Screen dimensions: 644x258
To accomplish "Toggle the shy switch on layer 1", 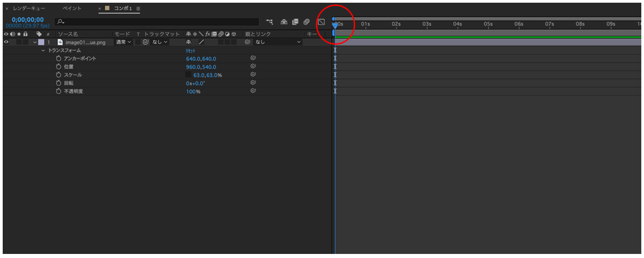I will click(x=188, y=42).
